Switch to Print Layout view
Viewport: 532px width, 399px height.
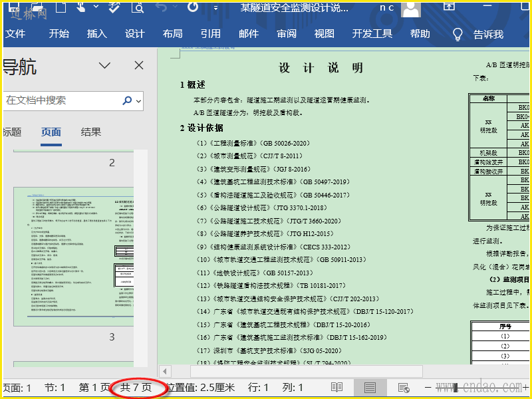(370, 387)
